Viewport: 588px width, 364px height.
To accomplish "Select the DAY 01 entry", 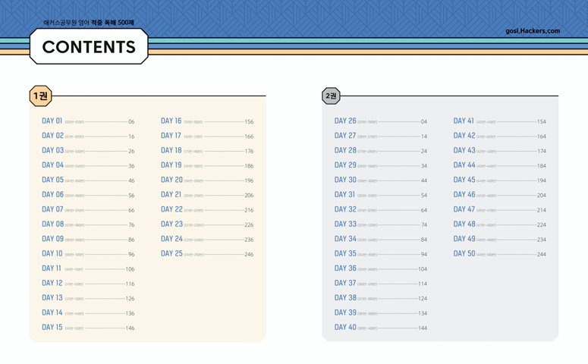I will point(52,121).
